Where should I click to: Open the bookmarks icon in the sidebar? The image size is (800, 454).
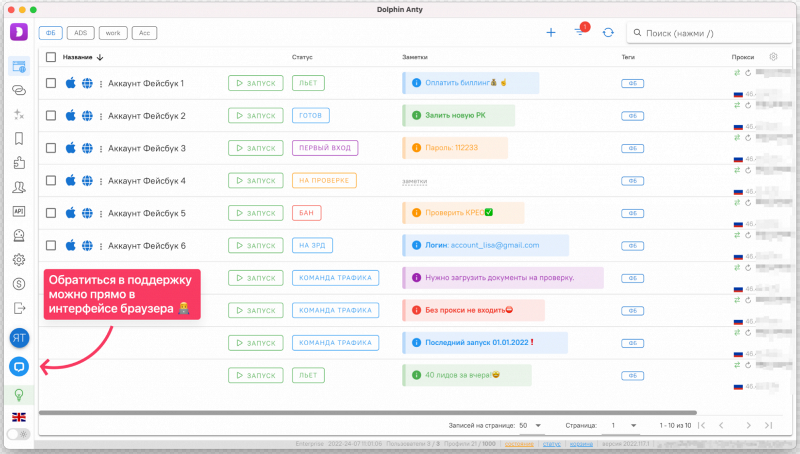click(19, 138)
